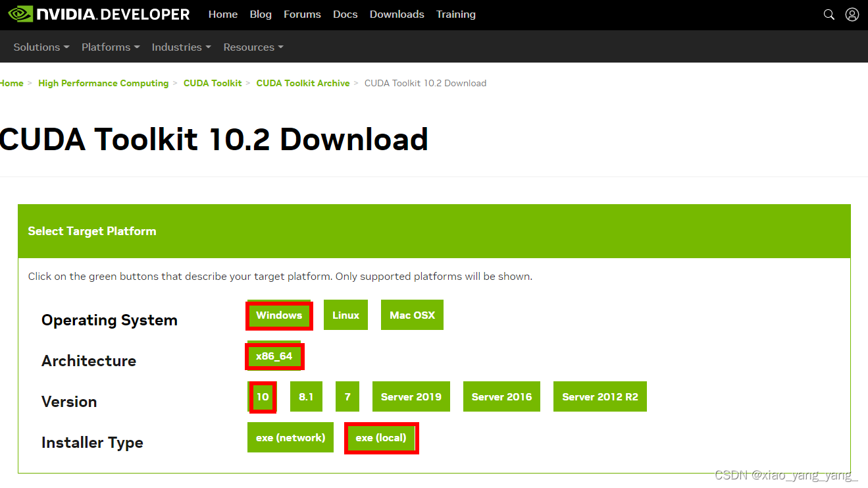
Task: Expand the Industries dropdown menu
Action: point(182,47)
